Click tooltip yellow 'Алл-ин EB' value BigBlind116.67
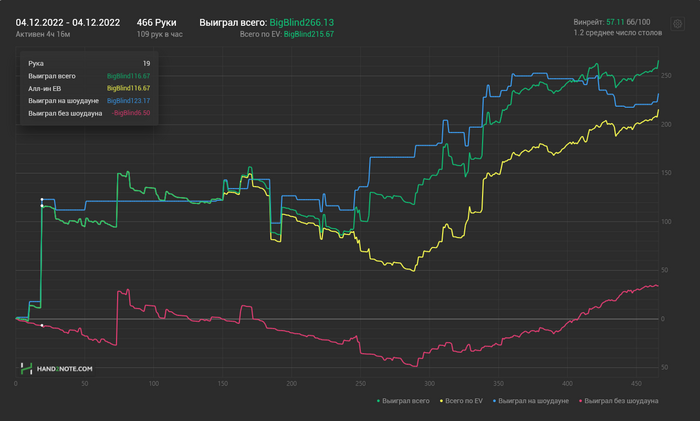This screenshot has width=700, height=421. pyautogui.click(x=129, y=88)
